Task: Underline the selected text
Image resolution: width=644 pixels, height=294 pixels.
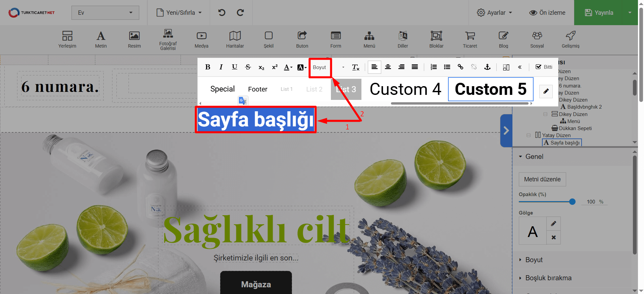Action: [235, 67]
